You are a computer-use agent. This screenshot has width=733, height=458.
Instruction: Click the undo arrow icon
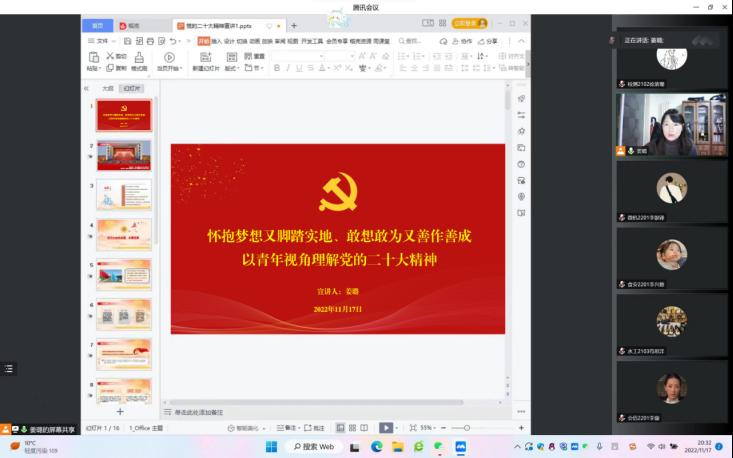click(173, 41)
